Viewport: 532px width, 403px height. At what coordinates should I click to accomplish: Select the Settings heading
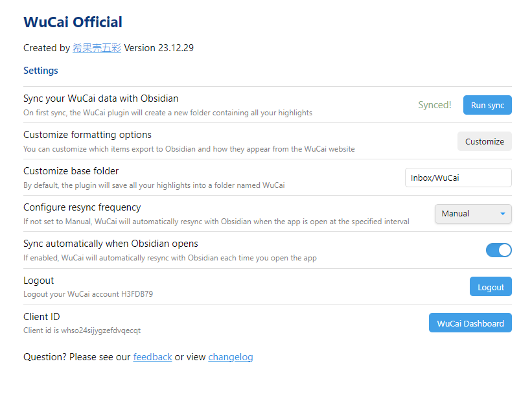pos(41,71)
